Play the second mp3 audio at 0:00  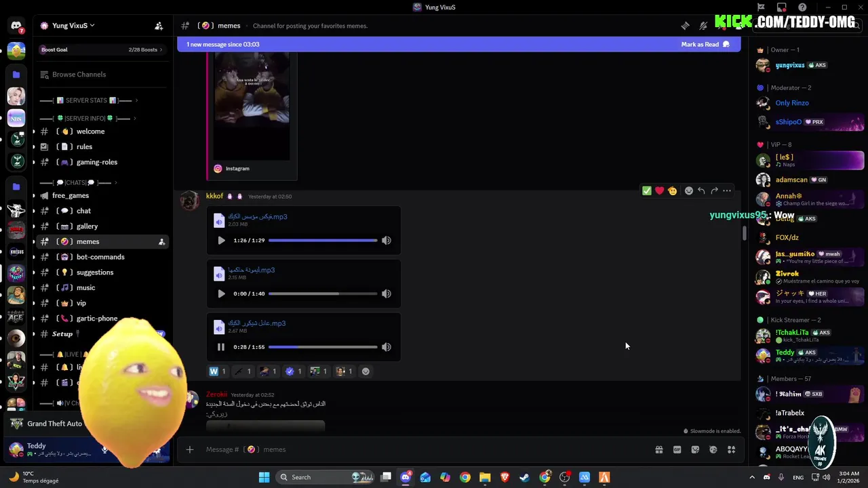221,293
